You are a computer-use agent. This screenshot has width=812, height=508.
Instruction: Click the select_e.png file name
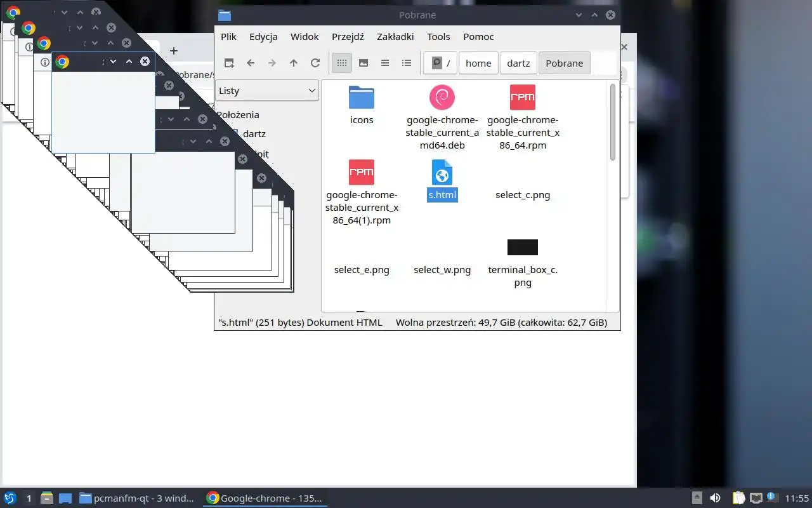click(x=362, y=270)
